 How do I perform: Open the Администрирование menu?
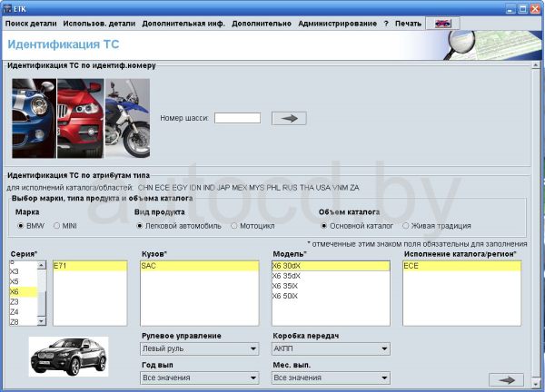pyautogui.click(x=337, y=24)
